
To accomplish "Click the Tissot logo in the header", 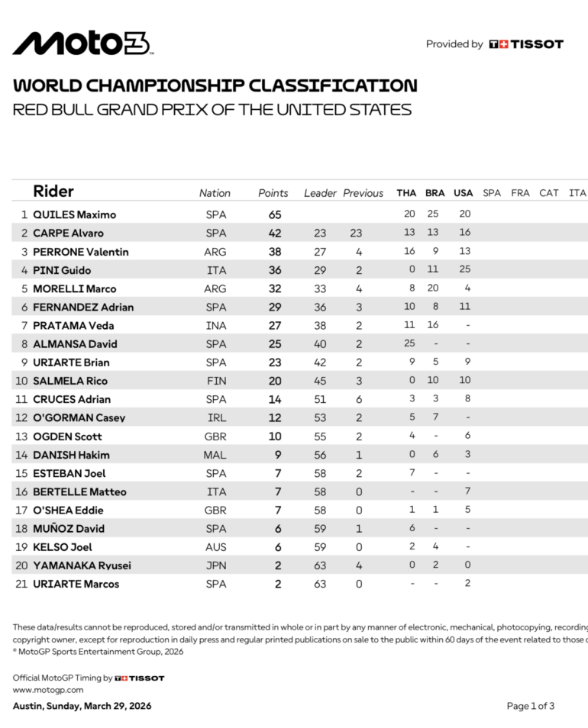I will click(x=526, y=44).
